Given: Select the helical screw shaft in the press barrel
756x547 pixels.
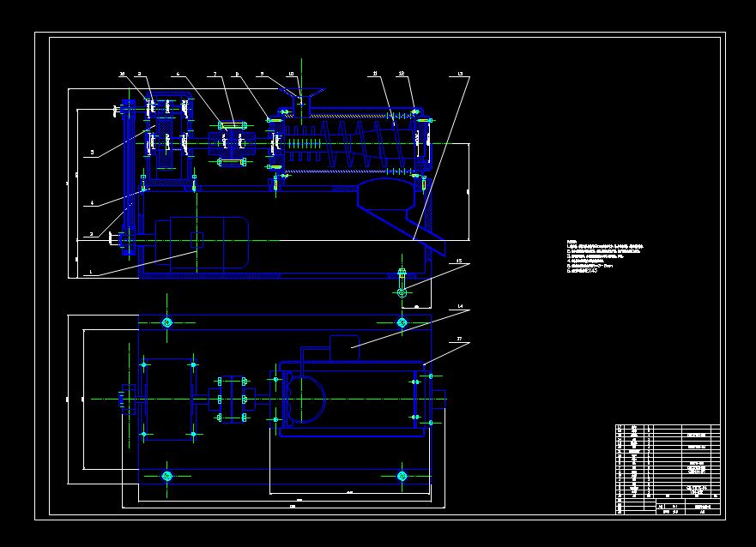Looking at the screenshot, I should pyautogui.click(x=349, y=143).
